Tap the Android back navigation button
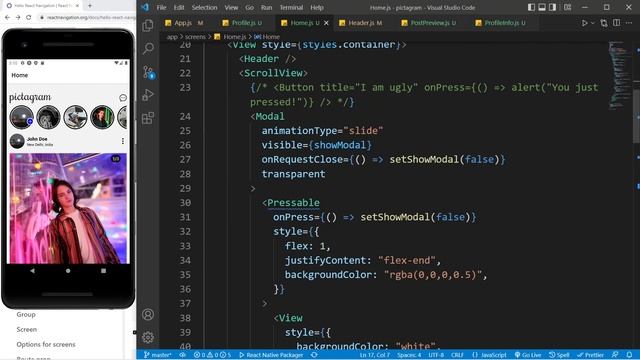This screenshot has height=360, width=640. point(32,271)
